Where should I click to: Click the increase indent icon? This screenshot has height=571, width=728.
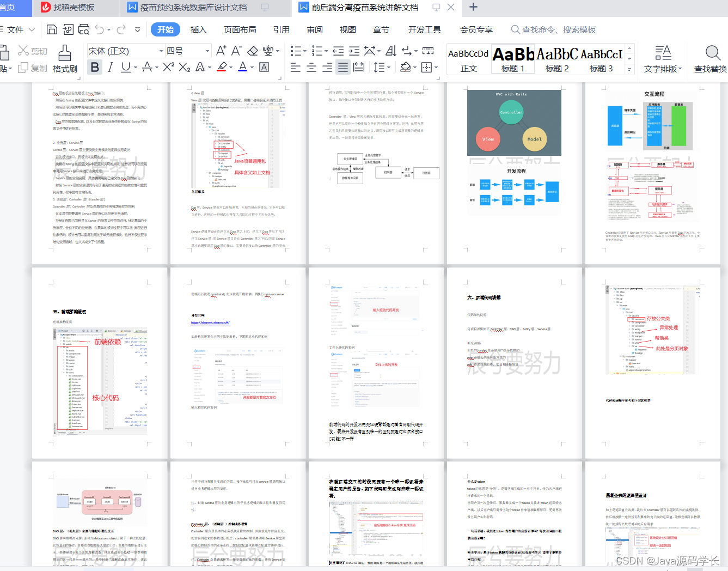click(354, 51)
